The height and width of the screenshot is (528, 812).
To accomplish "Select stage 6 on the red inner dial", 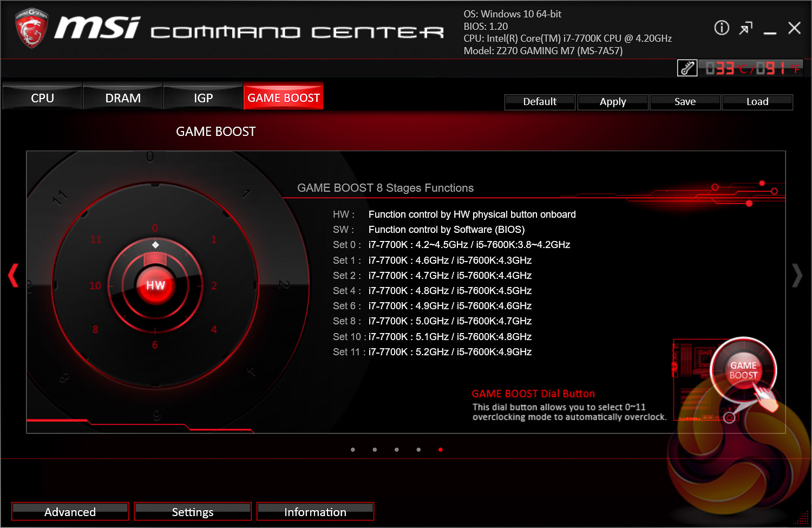I will pyautogui.click(x=155, y=345).
